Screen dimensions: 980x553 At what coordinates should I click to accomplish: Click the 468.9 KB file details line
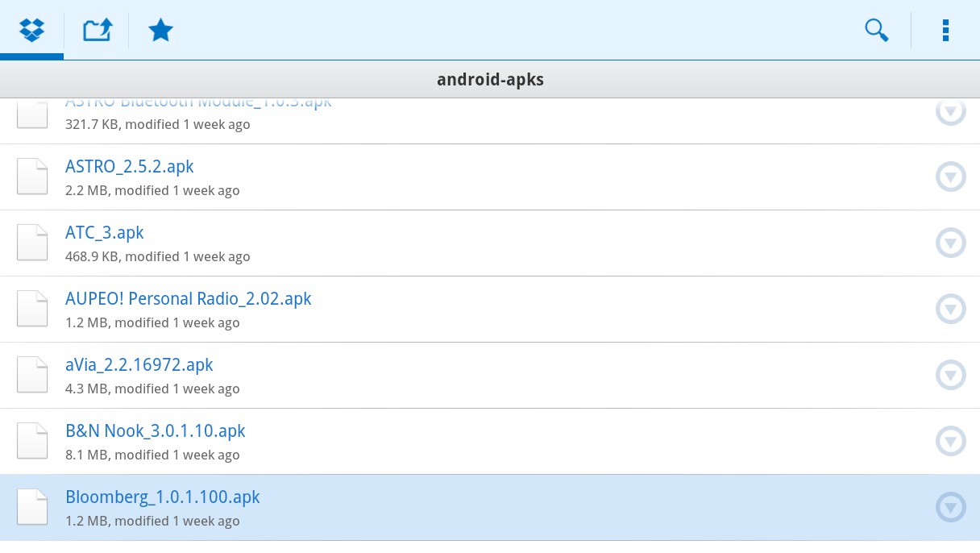158,256
